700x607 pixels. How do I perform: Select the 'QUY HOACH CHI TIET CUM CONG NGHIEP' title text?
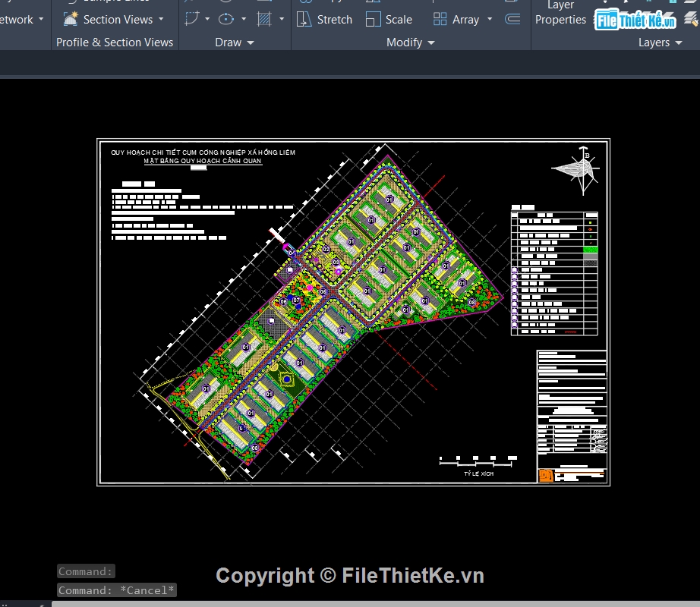coord(203,153)
